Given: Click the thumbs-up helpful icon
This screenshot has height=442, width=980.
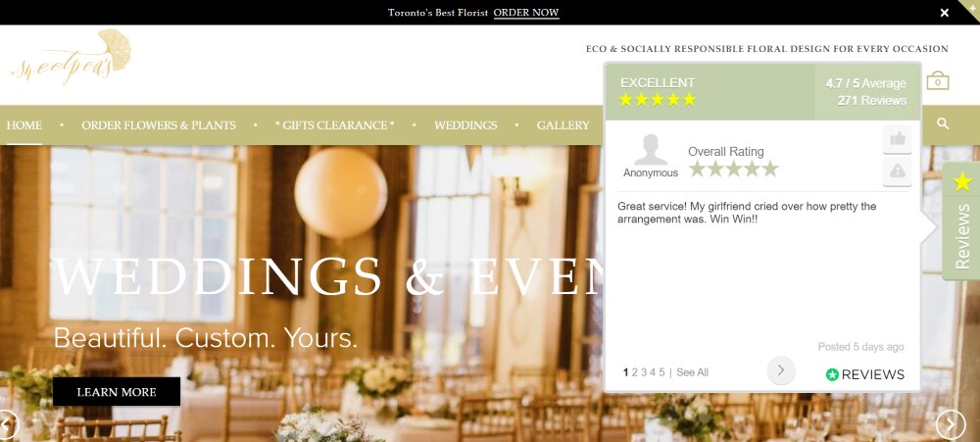Looking at the screenshot, I should point(898,139).
